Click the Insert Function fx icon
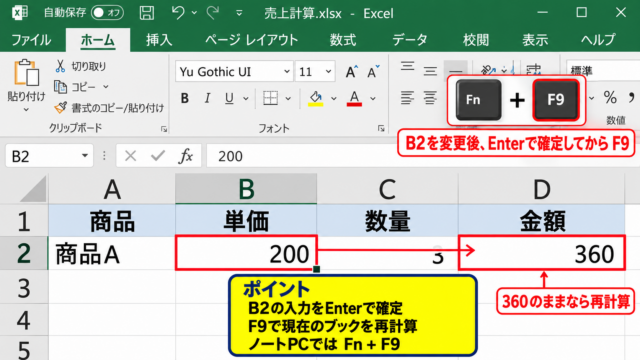The image size is (640, 360). tap(186, 156)
